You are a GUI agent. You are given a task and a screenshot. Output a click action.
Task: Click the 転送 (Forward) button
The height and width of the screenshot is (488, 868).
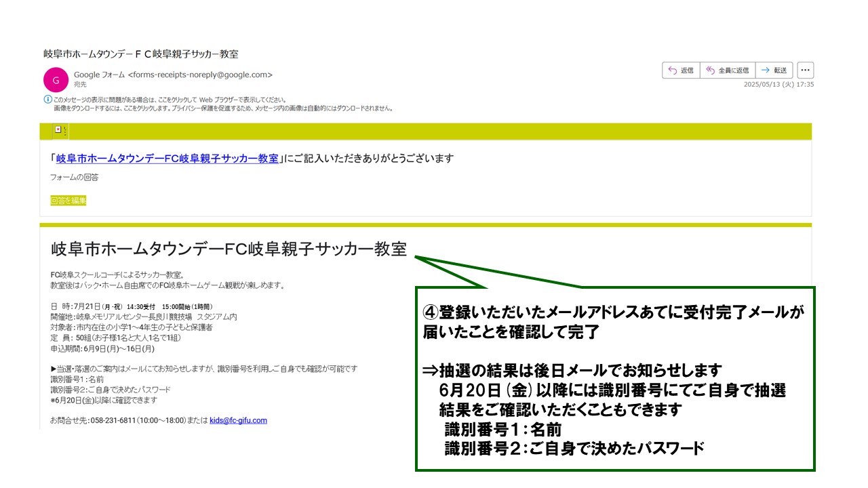[774, 70]
